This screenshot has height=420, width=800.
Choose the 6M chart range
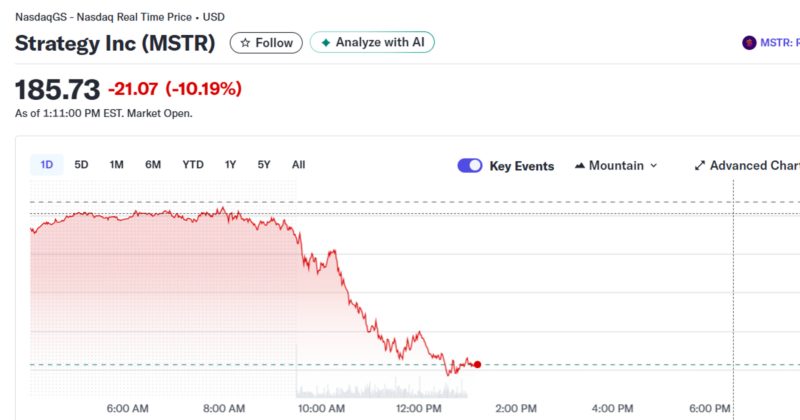[153, 165]
